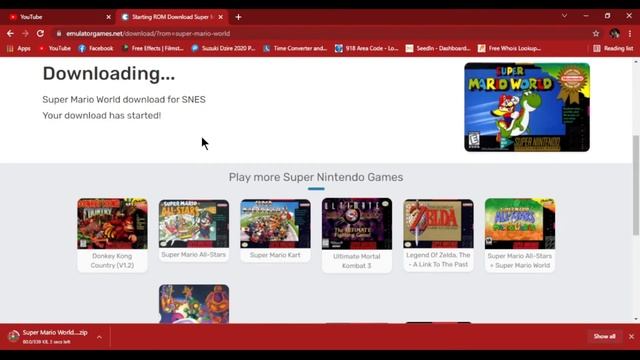This screenshot has height=360, width=640.
Task: Click the Super Mario Kart title text
Action: [276, 255]
